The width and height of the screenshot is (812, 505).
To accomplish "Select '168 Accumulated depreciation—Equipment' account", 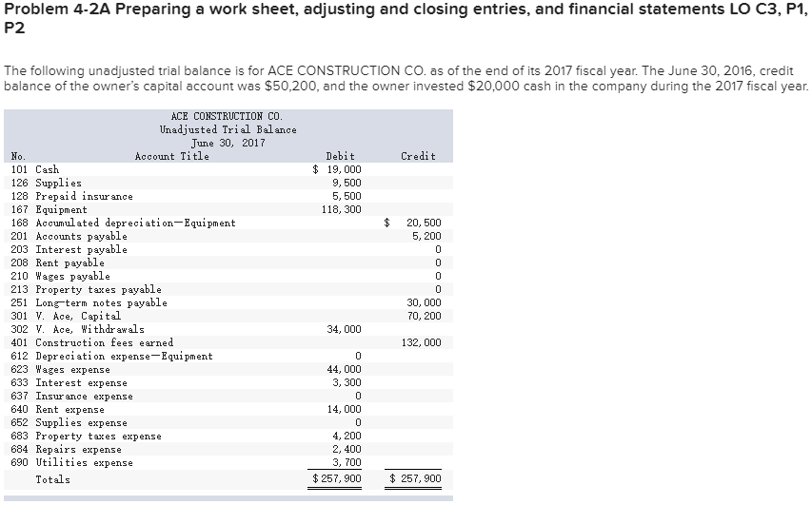I will coord(123,223).
